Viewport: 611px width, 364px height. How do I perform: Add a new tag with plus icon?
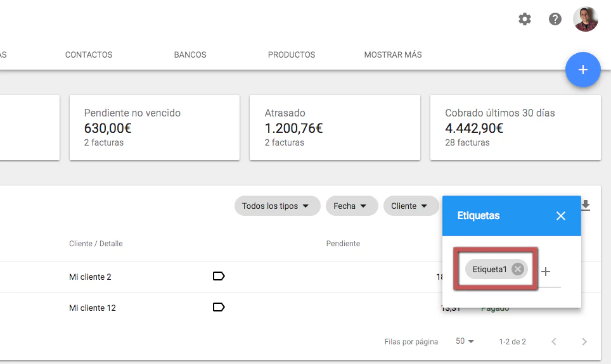[x=546, y=272]
